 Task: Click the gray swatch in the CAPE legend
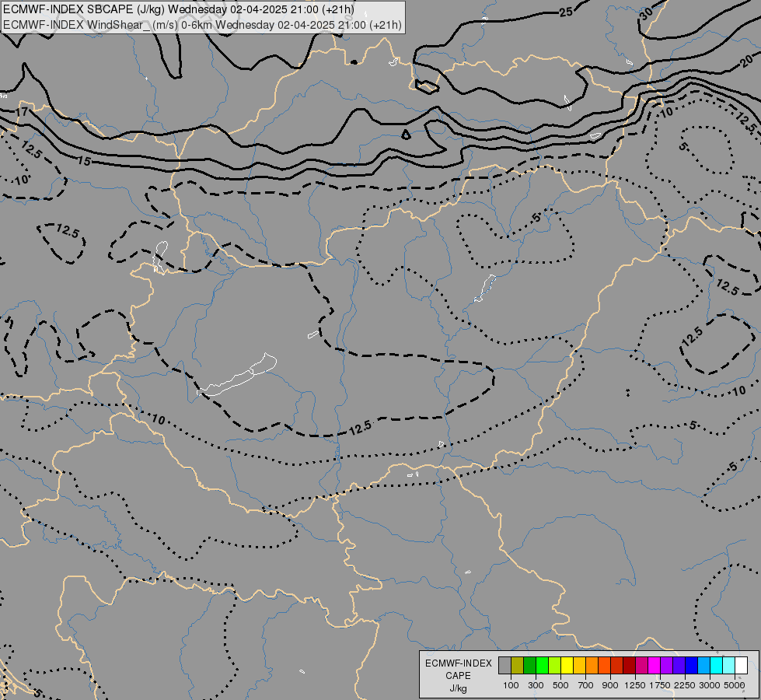coord(504,665)
